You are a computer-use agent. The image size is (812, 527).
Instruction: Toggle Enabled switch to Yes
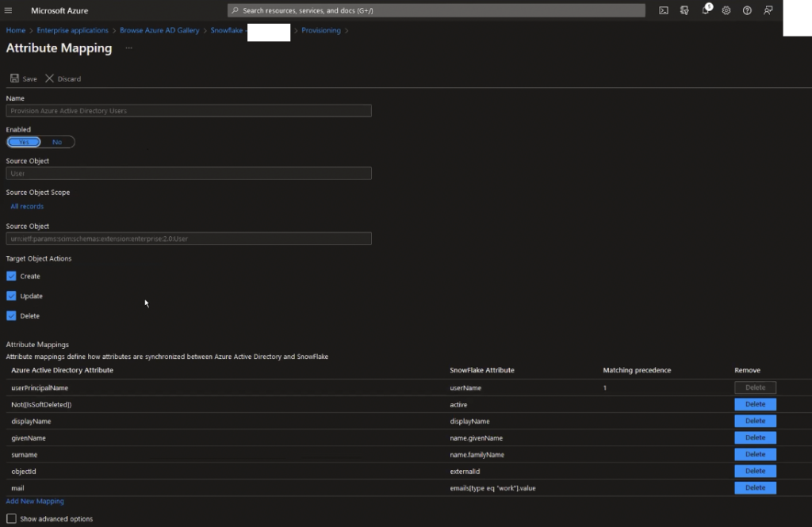[x=23, y=141]
